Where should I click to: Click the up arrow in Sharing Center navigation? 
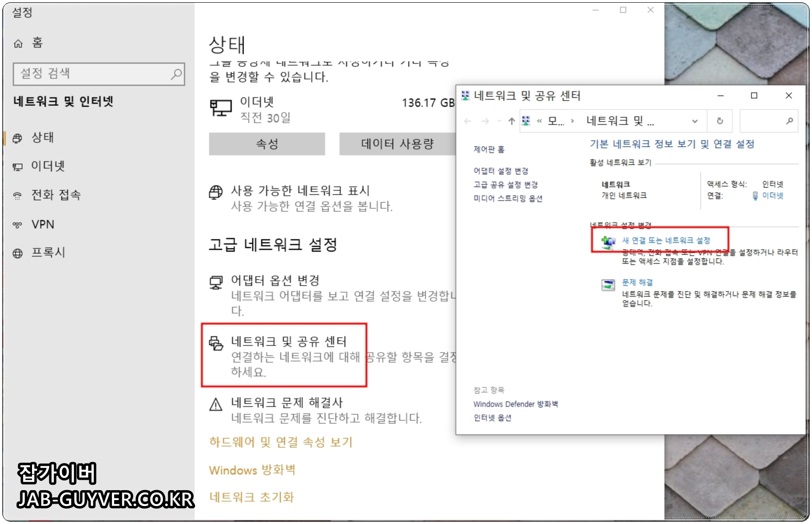(512, 121)
